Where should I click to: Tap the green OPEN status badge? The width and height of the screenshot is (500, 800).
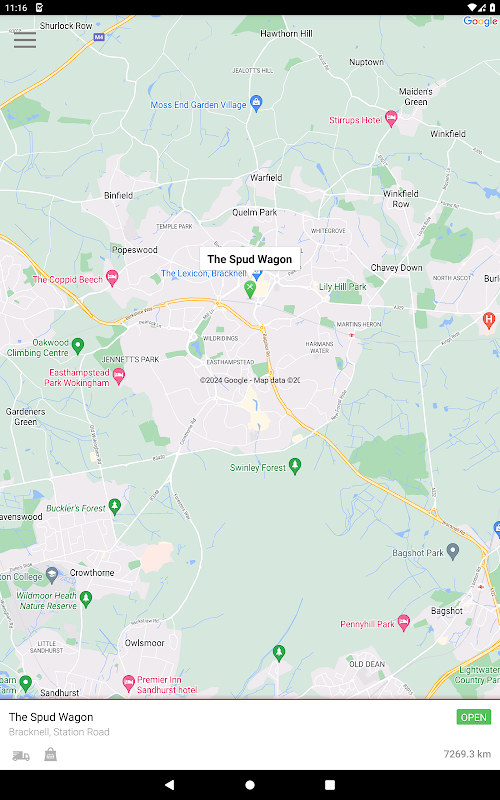(473, 717)
